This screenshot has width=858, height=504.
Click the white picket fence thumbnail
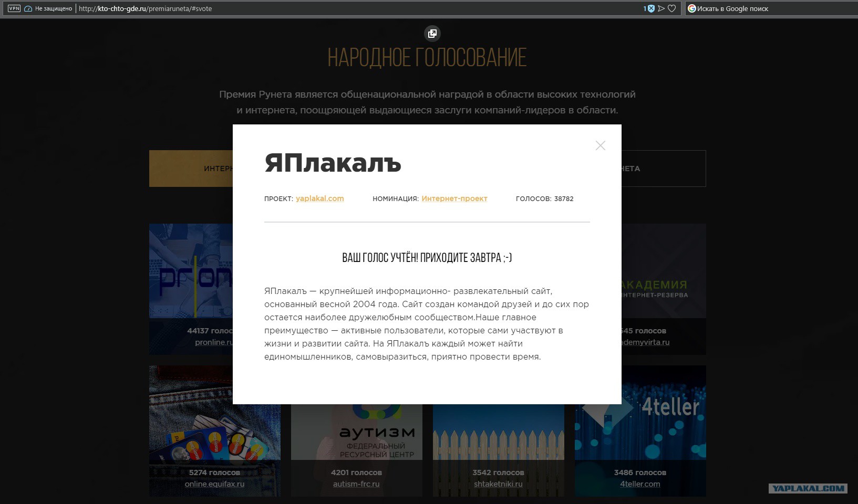coord(498,432)
